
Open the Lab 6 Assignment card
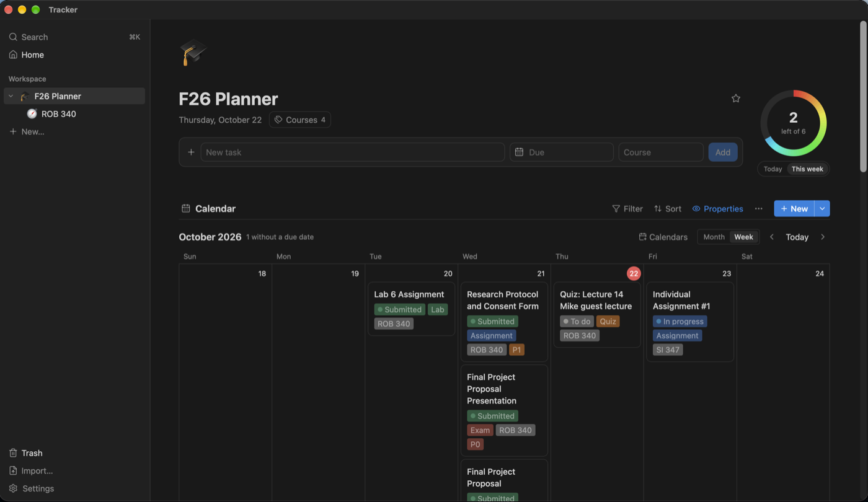pyautogui.click(x=411, y=309)
